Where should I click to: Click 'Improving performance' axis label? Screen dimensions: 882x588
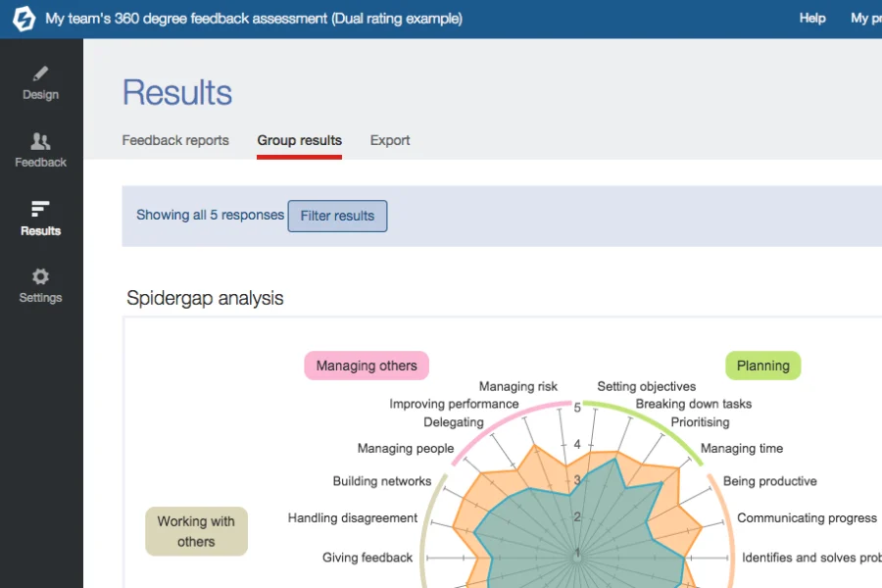tap(454, 404)
